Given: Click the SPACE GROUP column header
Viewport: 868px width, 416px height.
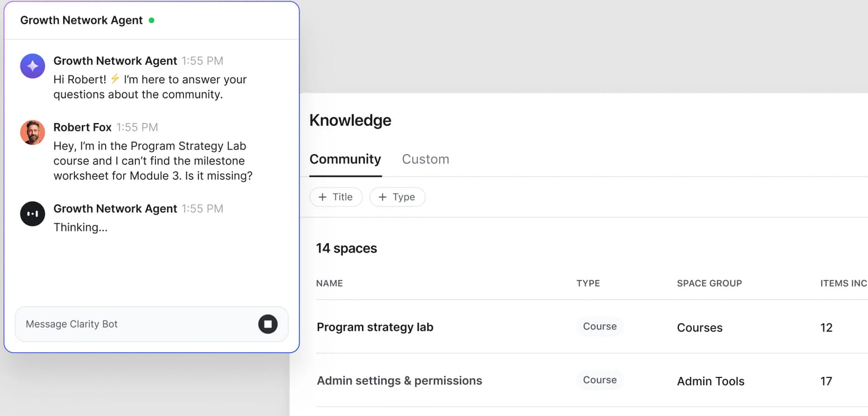Looking at the screenshot, I should pyautogui.click(x=709, y=283).
